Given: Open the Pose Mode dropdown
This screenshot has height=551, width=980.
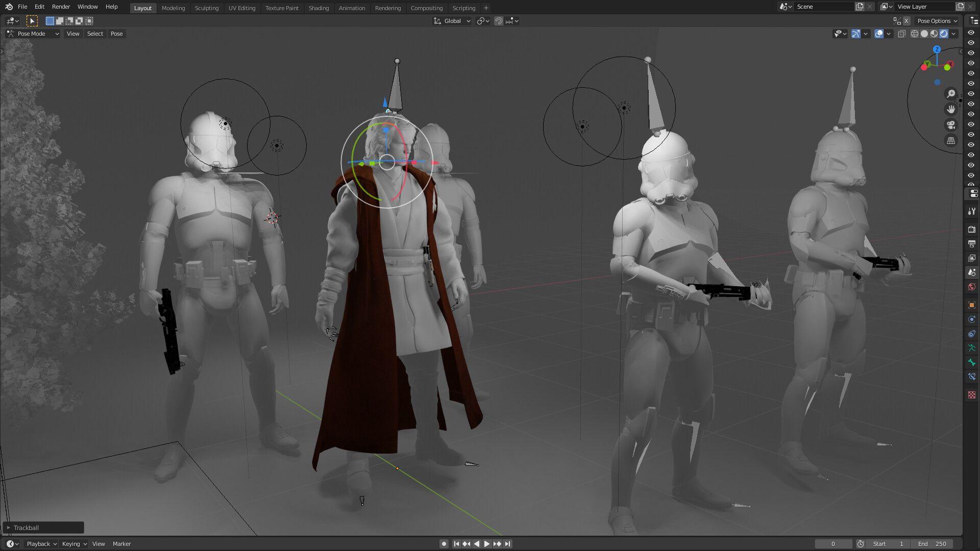Looking at the screenshot, I should coord(33,34).
